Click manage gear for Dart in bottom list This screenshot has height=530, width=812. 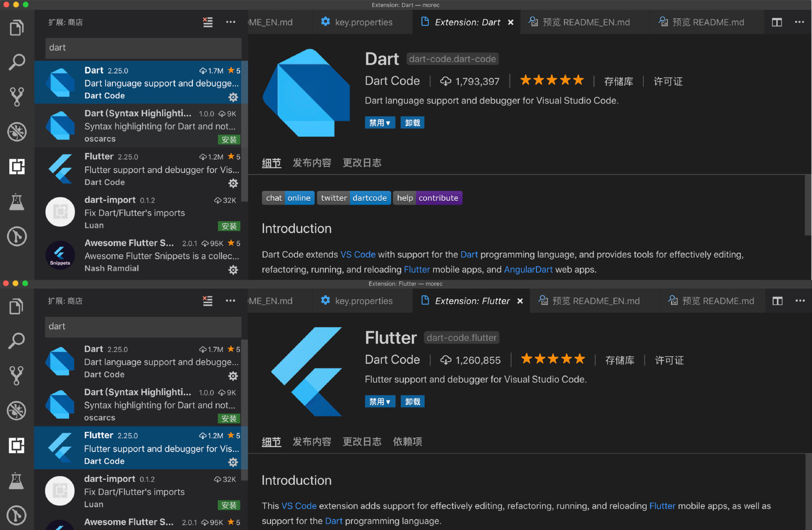coord(233,376)
